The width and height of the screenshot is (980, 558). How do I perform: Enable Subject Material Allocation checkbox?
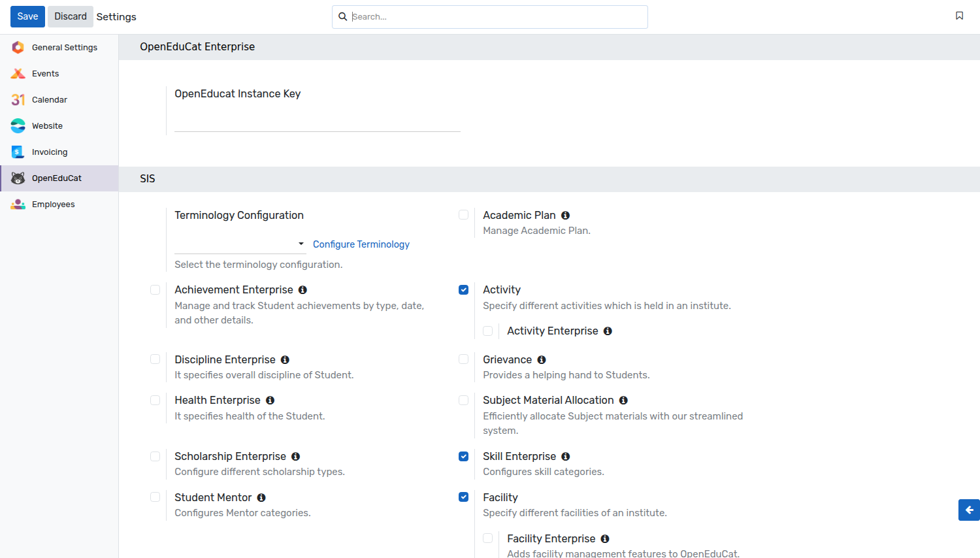[x=464, y=400]
